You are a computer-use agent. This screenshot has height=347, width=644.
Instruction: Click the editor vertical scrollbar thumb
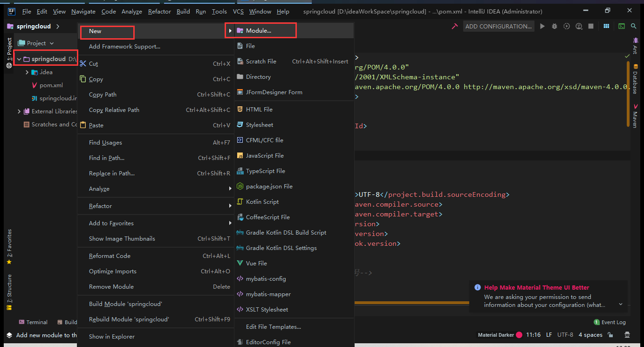coord(628,93)
